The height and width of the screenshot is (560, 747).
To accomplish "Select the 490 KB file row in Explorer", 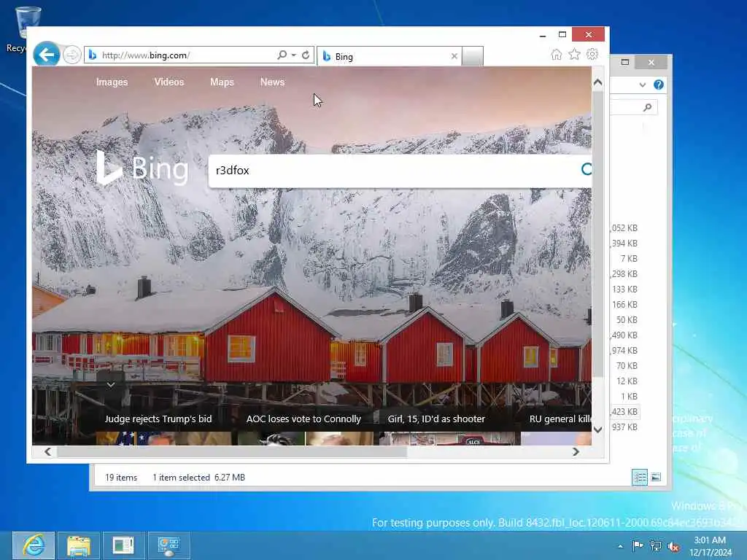I will [x=624, y=335].
